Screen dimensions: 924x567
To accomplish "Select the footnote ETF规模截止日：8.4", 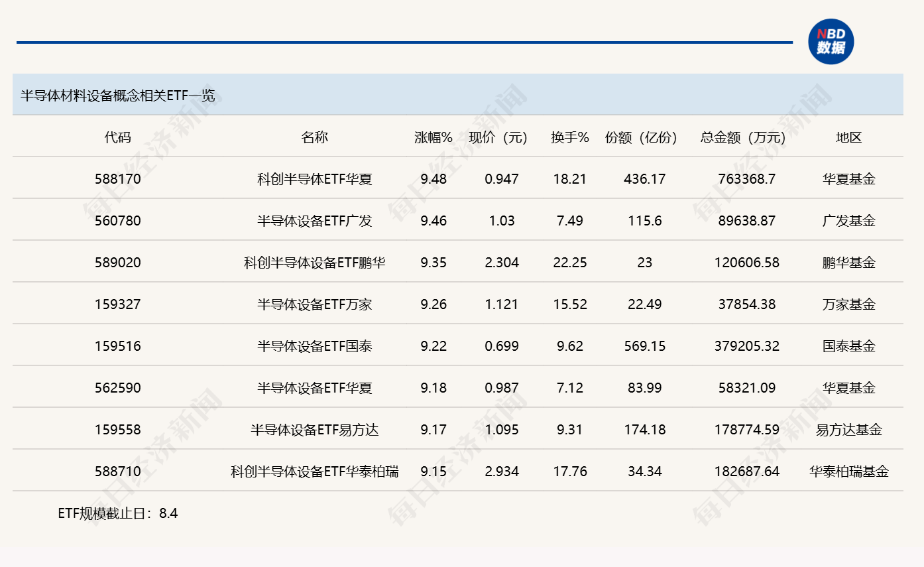I will 118,513.
